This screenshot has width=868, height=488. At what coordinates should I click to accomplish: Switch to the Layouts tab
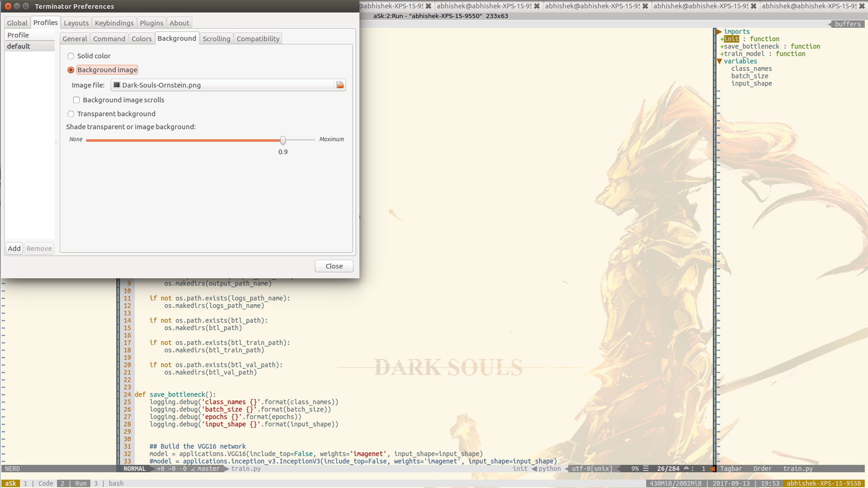point(76,23)
